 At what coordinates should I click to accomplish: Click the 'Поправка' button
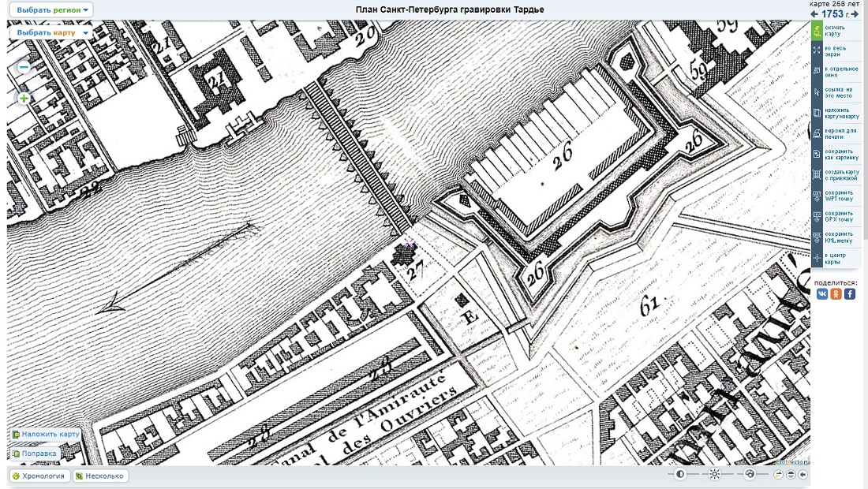pyautogui.click(x=34, y=454)
